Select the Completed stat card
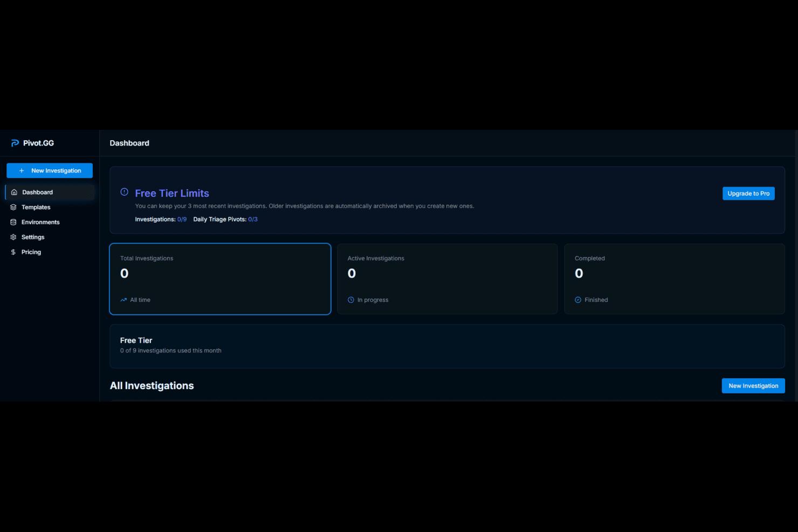798x532 pixels. 674,279
